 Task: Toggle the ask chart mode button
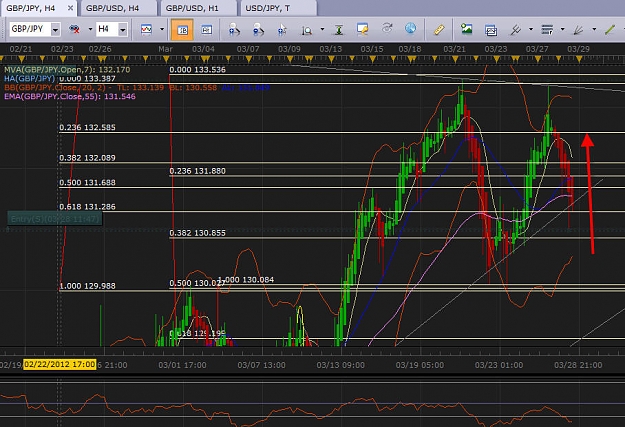point(206,30)
